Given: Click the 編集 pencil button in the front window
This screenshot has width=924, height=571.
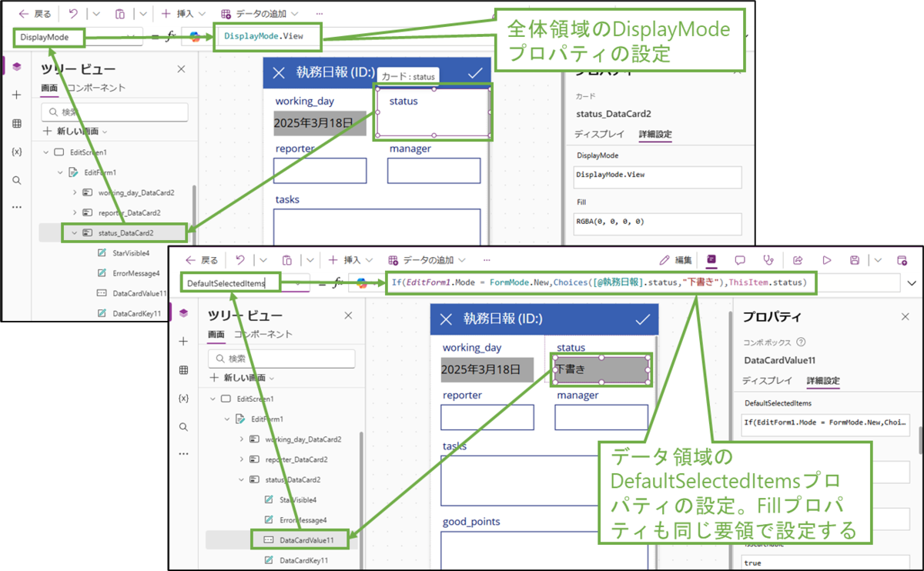Looking at the screenshot, I should (676, 260).
